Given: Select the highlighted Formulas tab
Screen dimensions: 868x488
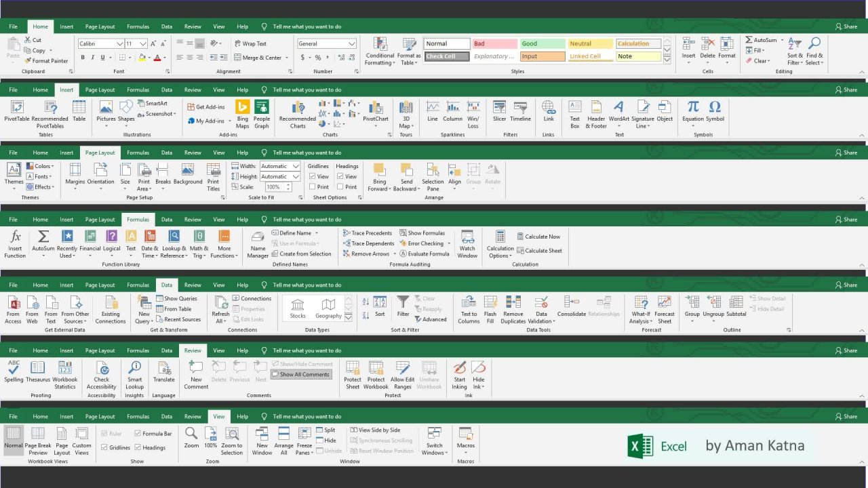Looking at the screenshot, I should point(138,220).
